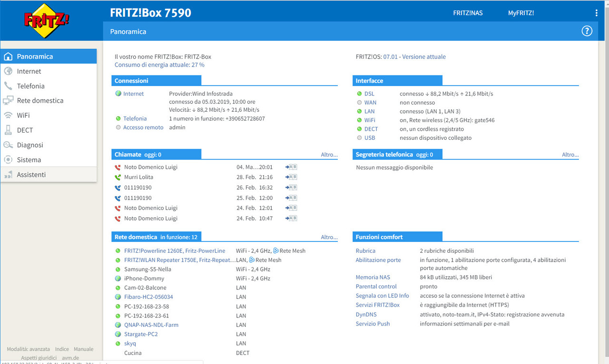Click the DECT phone sidebar icon

8,130
